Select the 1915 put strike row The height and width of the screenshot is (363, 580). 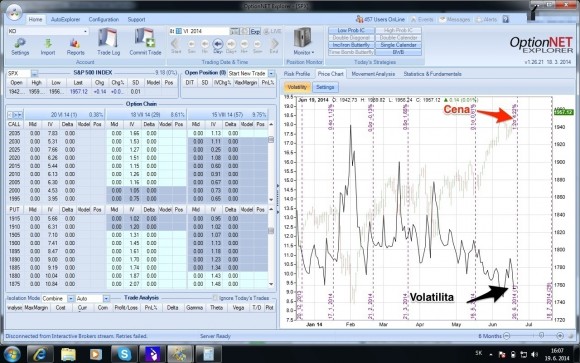137,218
